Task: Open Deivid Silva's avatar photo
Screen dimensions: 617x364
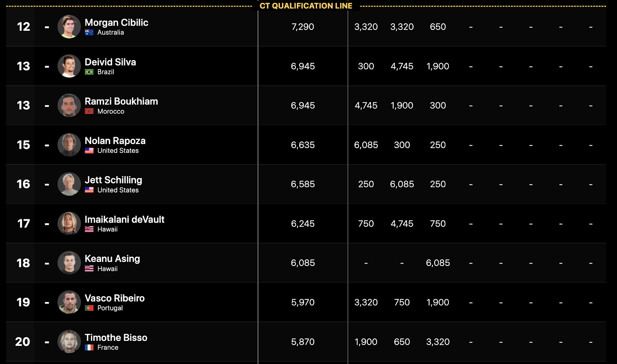Action: [69, 66]
